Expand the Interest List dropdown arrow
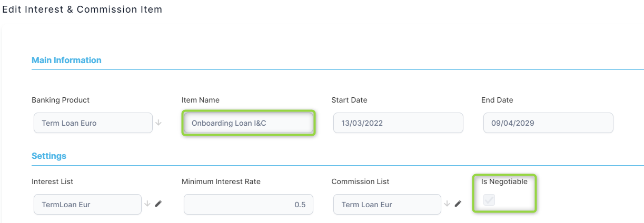The height and width of the screenshot is (223, 644). coord(148,204)
